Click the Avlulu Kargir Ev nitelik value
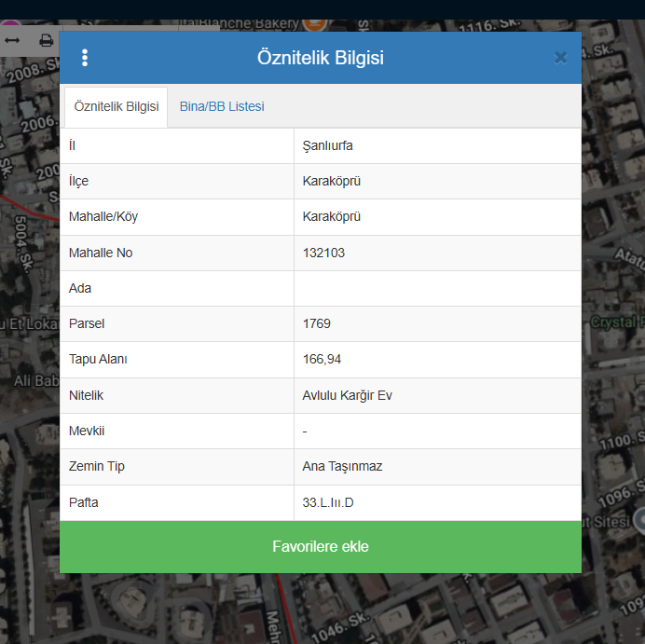 point(347,395)
